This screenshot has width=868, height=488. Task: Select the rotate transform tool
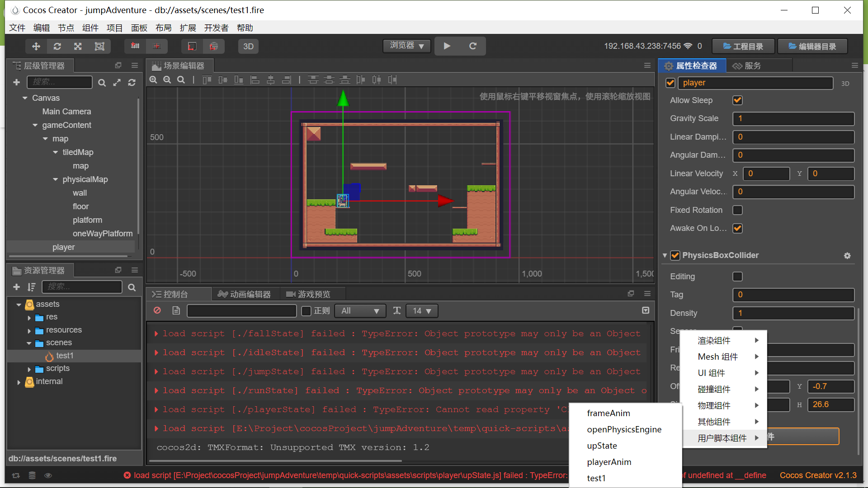click(x=57, y=46)
